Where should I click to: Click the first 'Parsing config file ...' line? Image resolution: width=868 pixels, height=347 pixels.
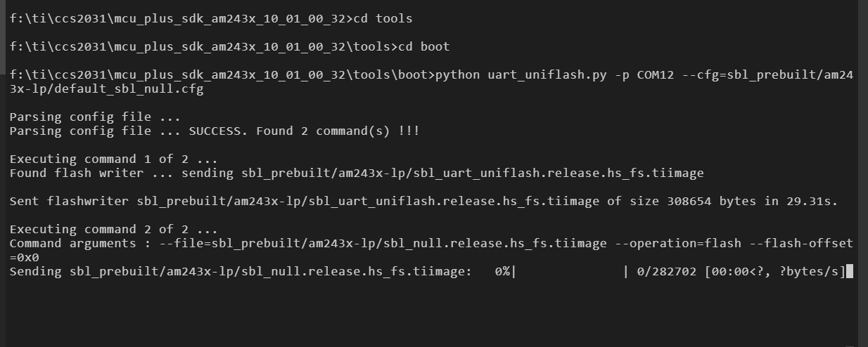[x=95, y=117]
